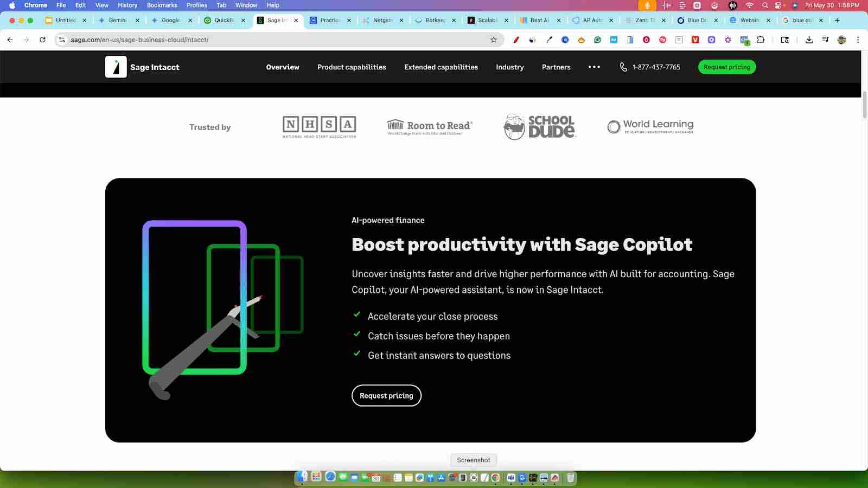Viewport: 868px width, 488px height.
Task: Open the Chrome downloads icon
Action: coord(809,40)
